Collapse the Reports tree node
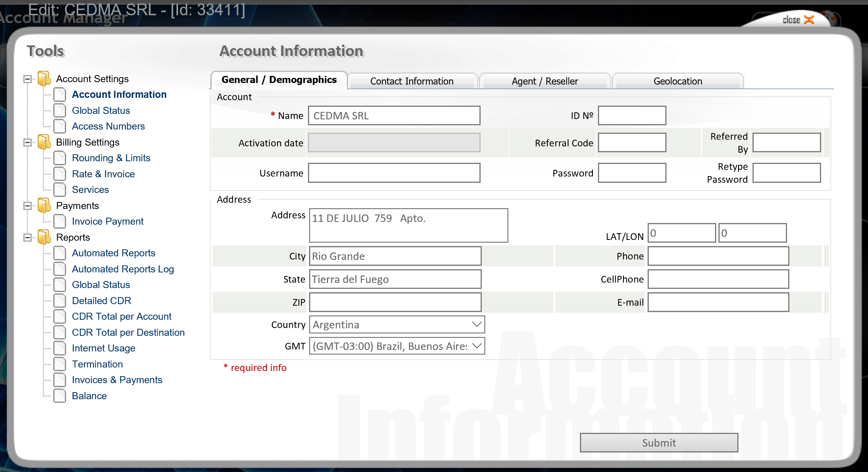 pos(27,238)
